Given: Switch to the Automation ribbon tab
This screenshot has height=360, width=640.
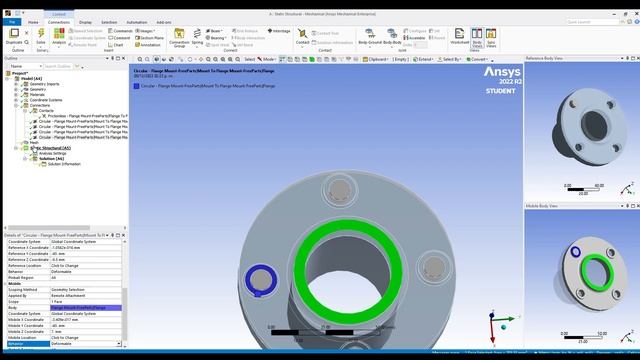Looking at the screenshot, I should click(137, 22).
